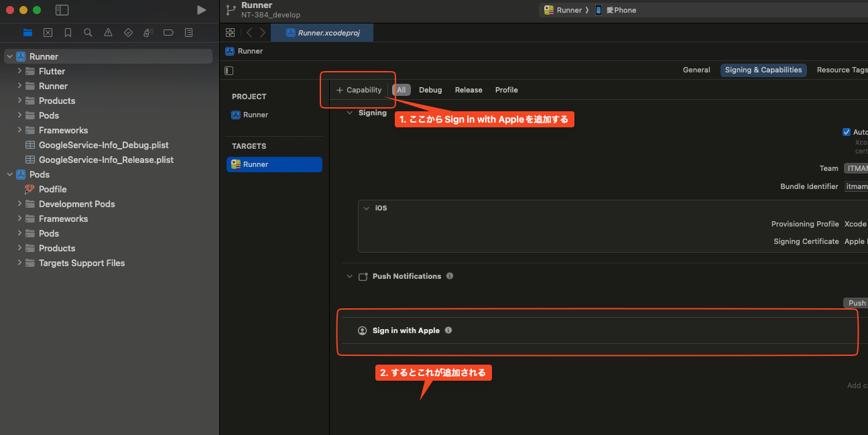The height and width of the screenshot is (435, 868).
Task: Open the Bookmarks navigator
Action: pos(68,32)
